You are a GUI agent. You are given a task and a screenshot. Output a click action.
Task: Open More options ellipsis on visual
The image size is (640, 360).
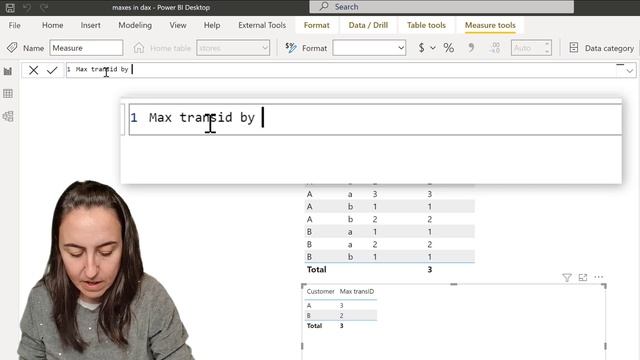(598, 277)
